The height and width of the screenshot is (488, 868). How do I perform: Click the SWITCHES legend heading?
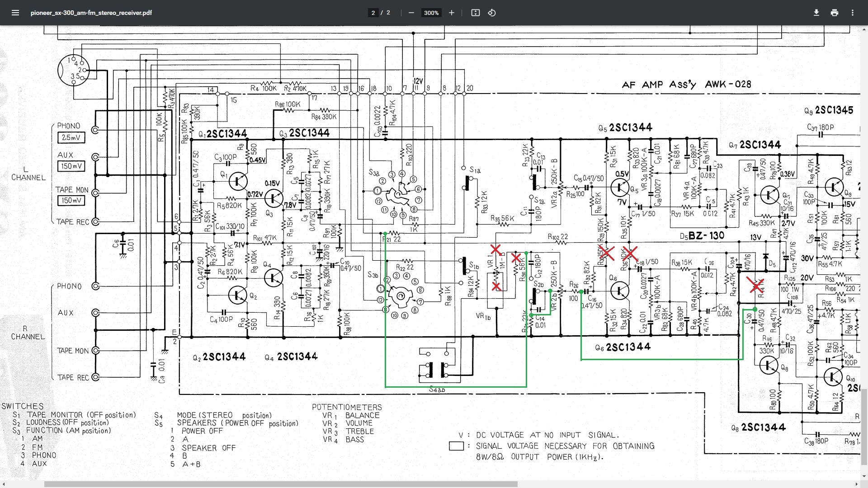[x=23, y=406]
